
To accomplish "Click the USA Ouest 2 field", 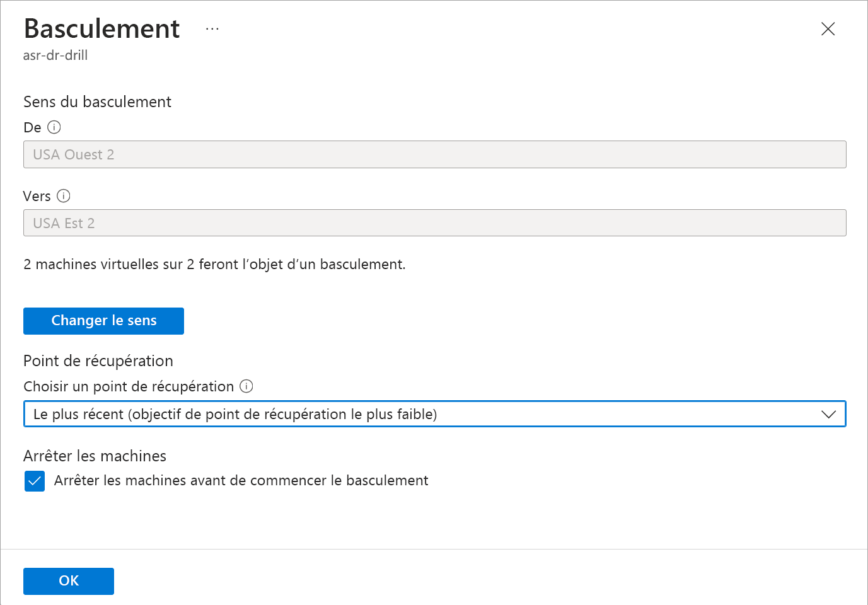I will tap(434, 154).
